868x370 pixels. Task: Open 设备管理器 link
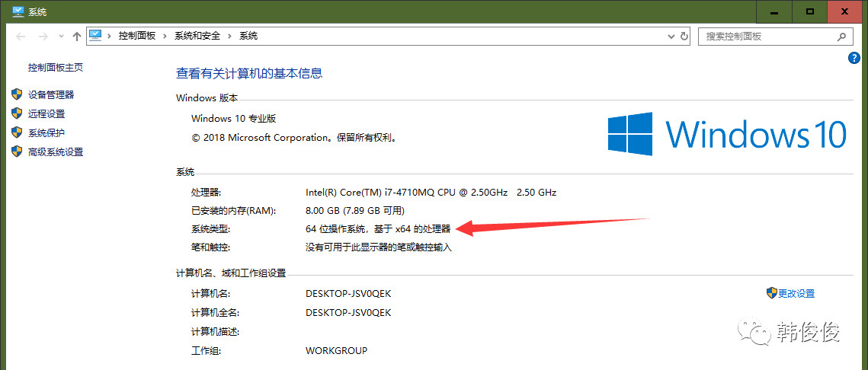pos(51,95)
